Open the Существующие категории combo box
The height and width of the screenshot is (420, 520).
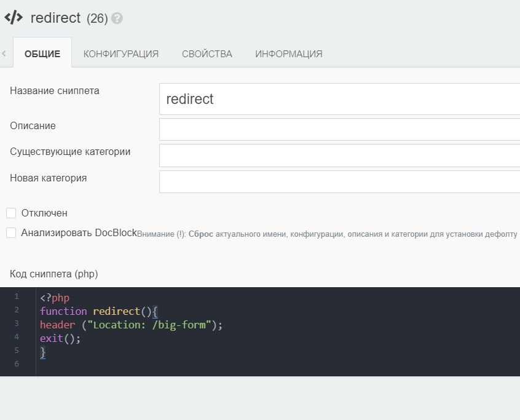[339, 156]
